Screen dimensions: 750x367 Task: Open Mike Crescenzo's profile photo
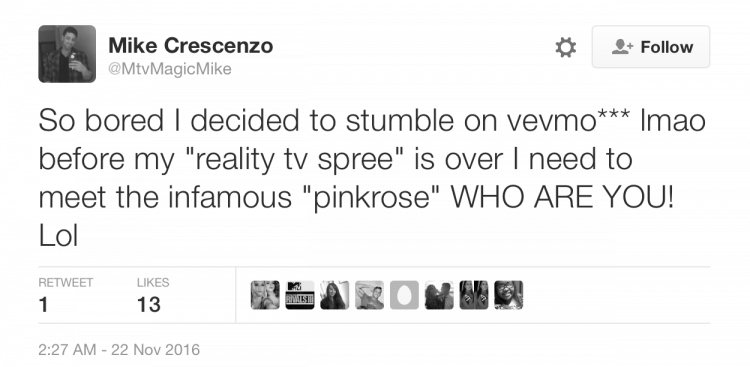coord(67,54)
